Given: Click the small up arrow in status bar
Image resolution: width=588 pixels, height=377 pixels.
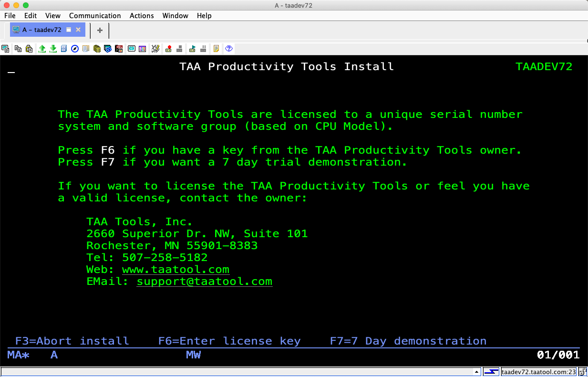Looking at the screenshot, I should pyautogui.click(x=476, y=372).
